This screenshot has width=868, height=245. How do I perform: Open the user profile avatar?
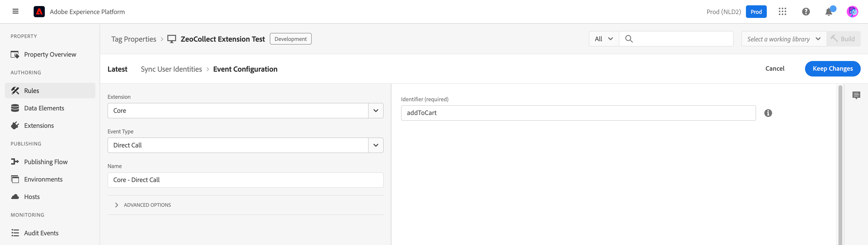click(852, 12)
